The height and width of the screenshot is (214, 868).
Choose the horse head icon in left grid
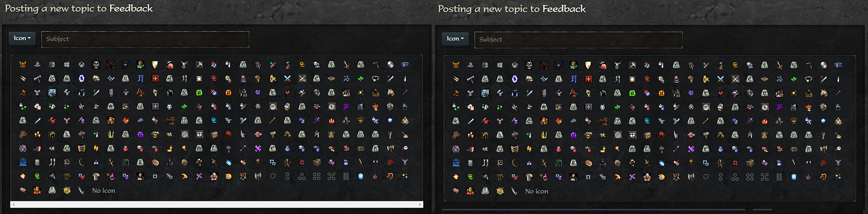pyautogui.click(x=390, y=93)
